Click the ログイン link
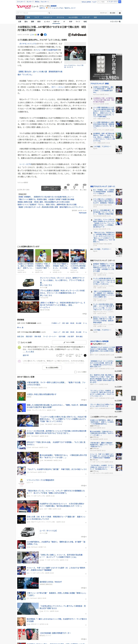138x644 pixels. click(x=42, y=8)
